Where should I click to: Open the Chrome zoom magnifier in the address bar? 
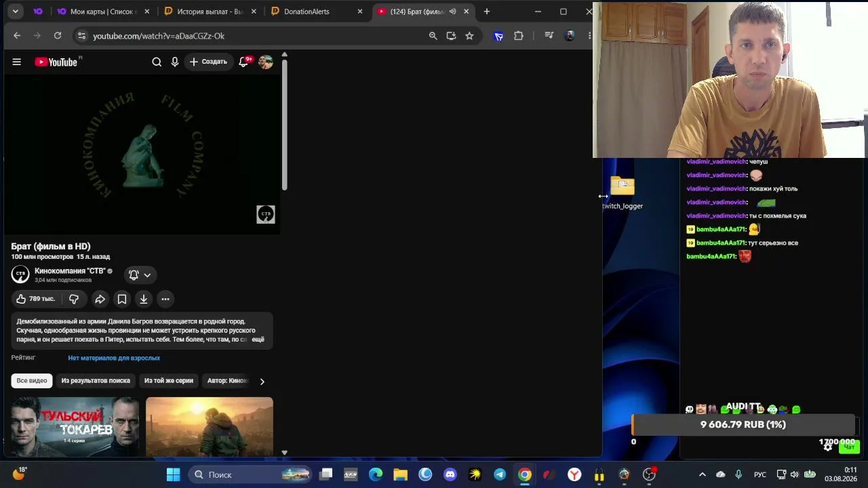(x=433, y=36)
